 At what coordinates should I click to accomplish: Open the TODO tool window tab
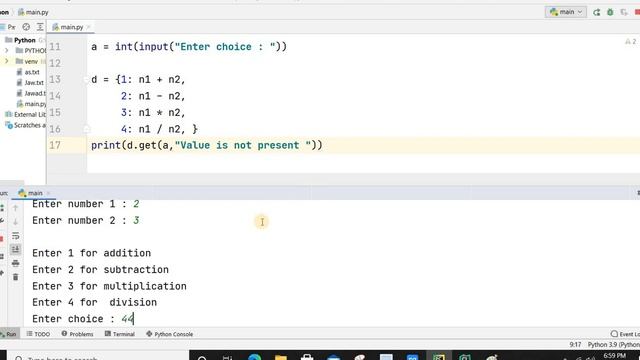(x=38, y=334)
